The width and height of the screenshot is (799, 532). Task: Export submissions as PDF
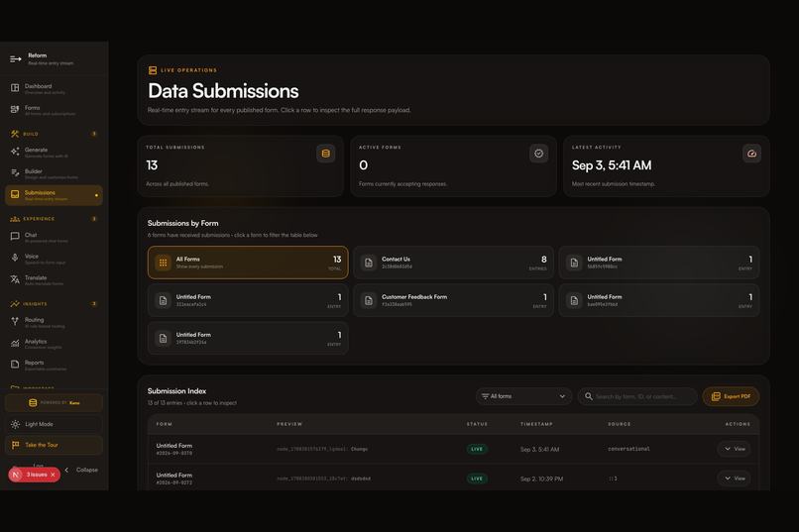pyautogui.click(x=731, y=396)
